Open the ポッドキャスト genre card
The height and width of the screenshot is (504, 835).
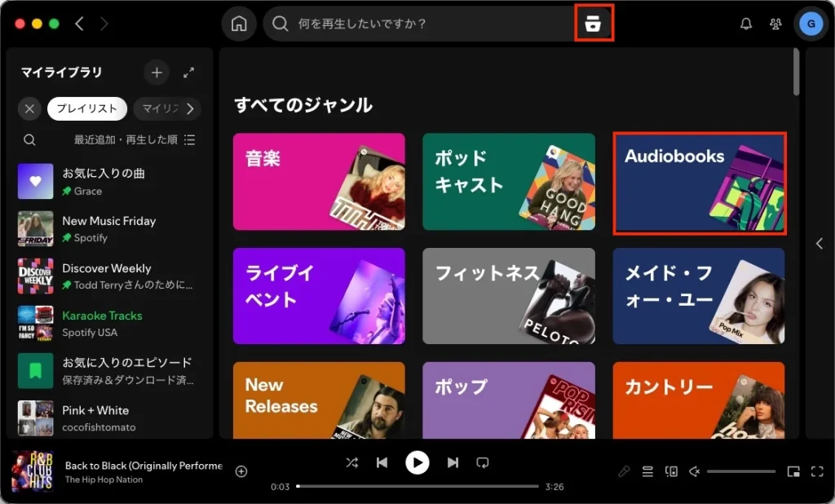(509, 182)
